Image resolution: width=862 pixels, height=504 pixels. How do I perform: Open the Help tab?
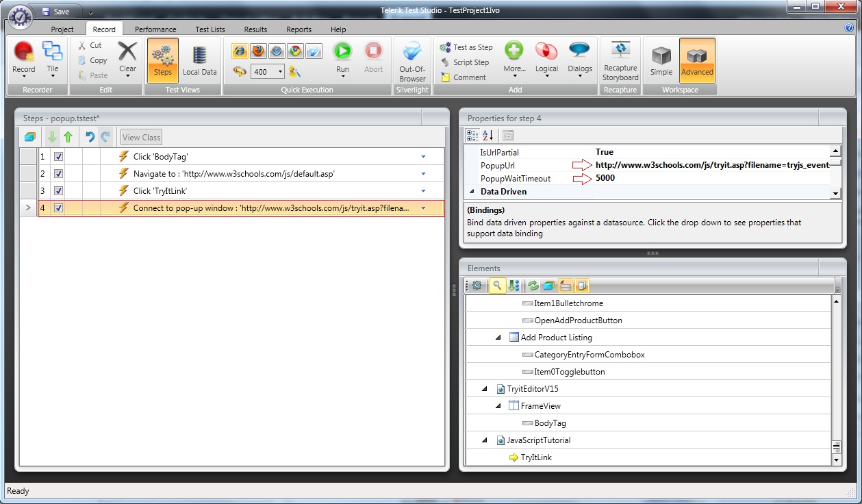[x=338, y=29]
